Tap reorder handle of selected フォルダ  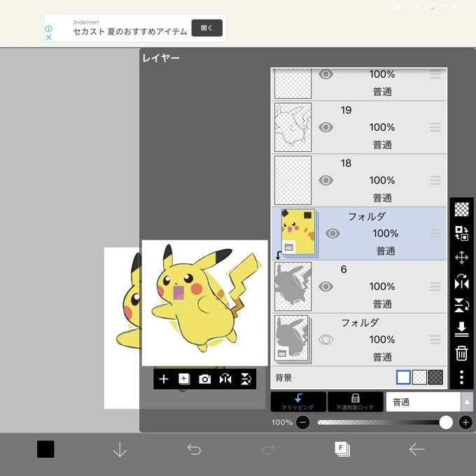tap(435, 233)
